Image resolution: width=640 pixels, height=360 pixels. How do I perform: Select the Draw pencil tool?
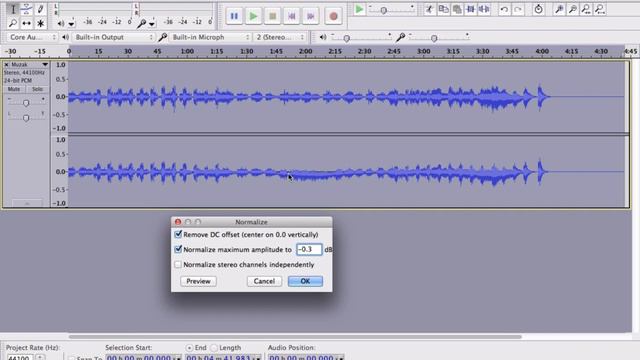coord(40,9)
